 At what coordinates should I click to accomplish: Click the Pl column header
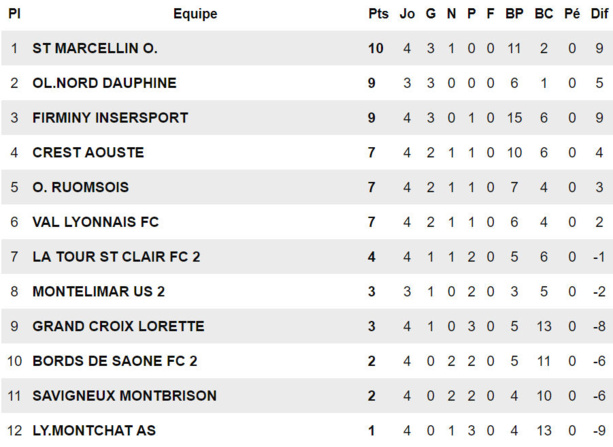(x=14, y=14)
